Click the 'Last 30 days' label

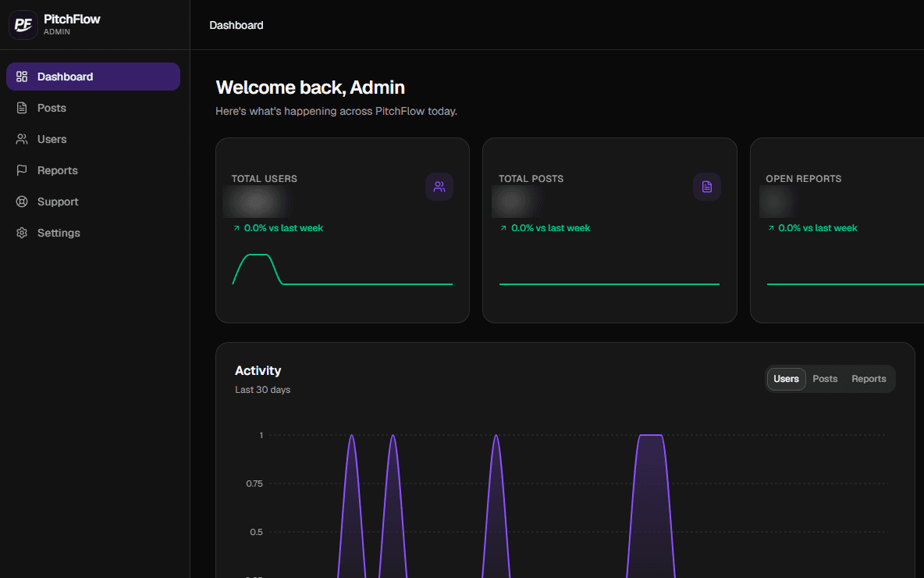263,390
